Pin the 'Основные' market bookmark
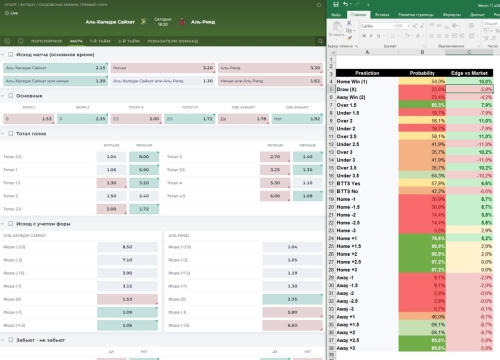500x360 pixels. click(x=10, y=96)
